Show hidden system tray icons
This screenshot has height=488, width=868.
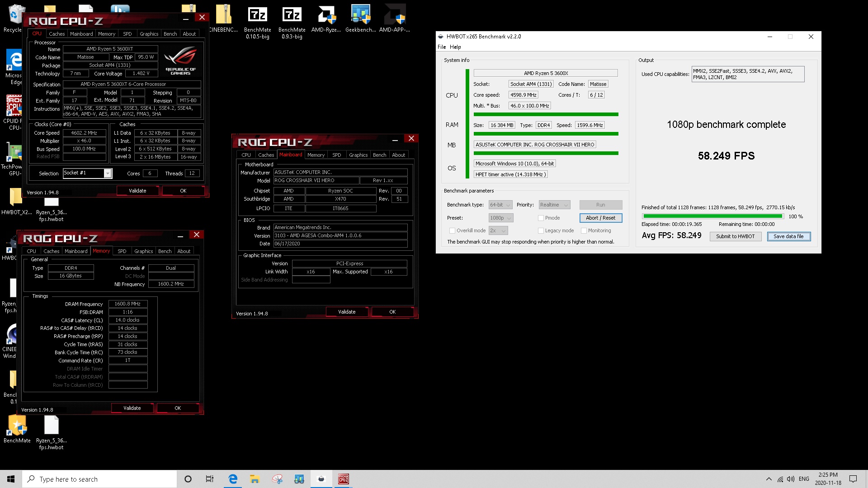[x=769, y=479]
